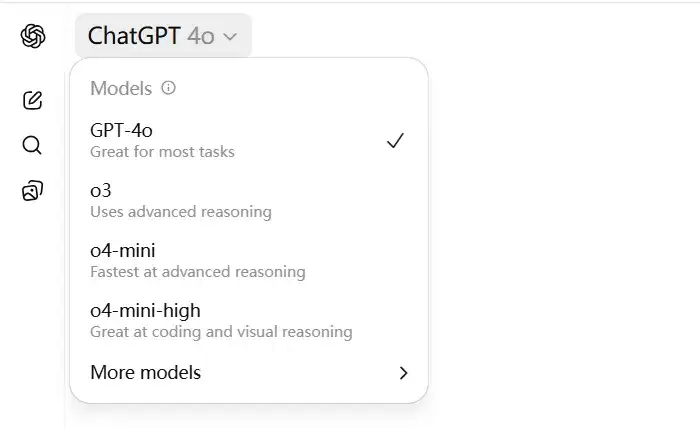This screenshot has height=429, width=700.
Task: Click the chevron next to ChatGPT 4o
Action: tap(230, 37)
